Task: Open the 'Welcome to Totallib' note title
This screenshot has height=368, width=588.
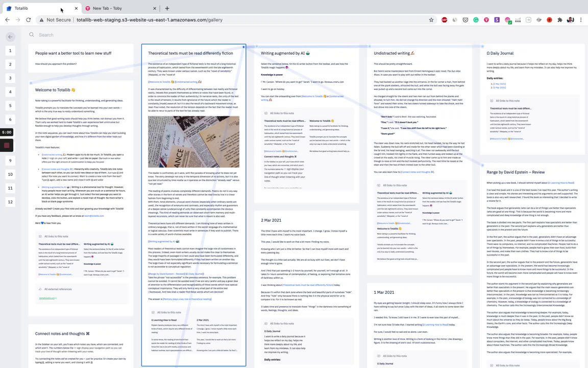Action: [55, 90]
